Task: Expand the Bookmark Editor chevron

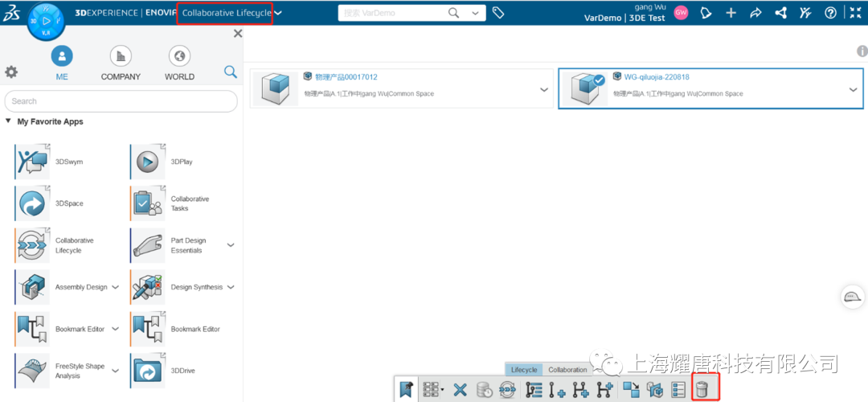Action: (116, 329)
